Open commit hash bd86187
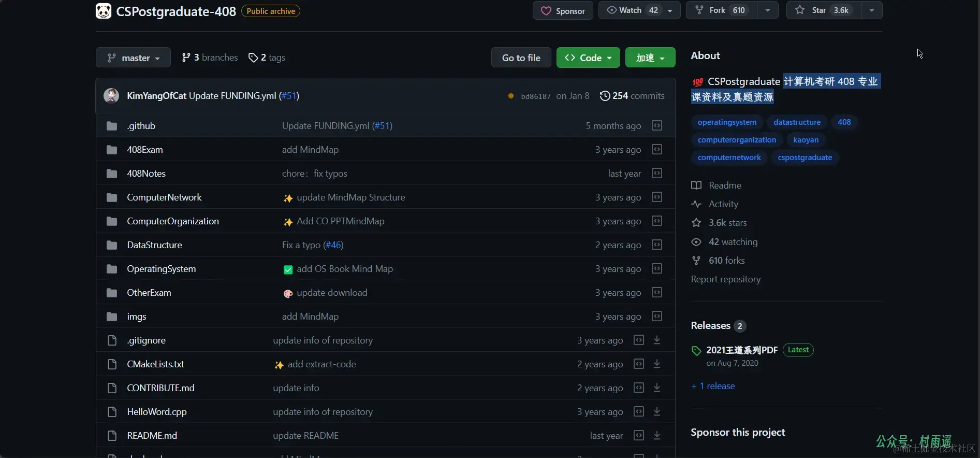 (x=536, y=96)
